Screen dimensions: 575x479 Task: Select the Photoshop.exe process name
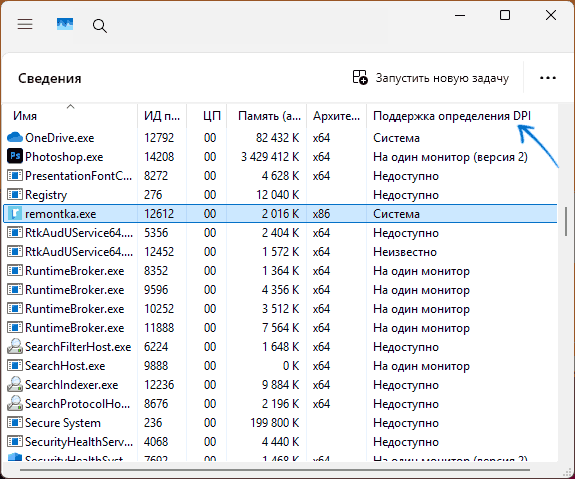click(64, 157)
